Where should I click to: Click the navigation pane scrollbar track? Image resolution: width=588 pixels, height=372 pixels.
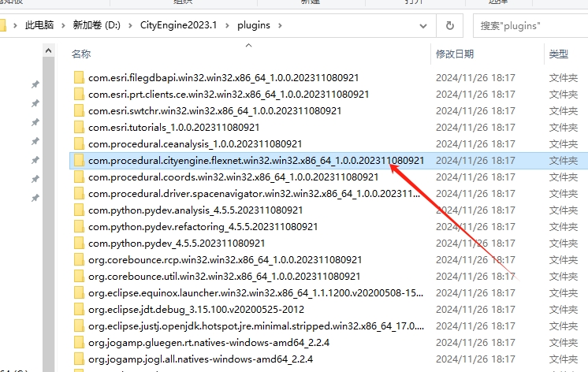(48, 214)
